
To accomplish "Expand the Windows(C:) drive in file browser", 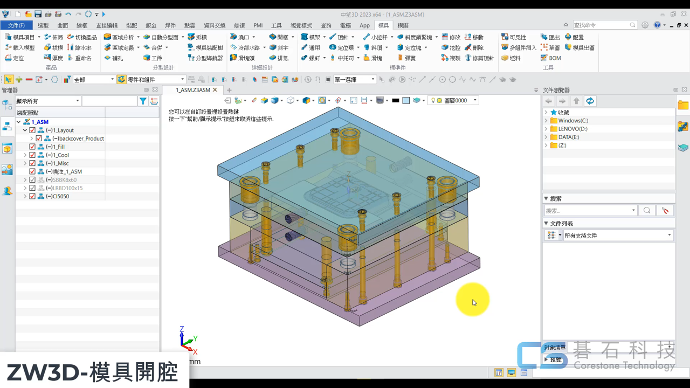I will coord(546,121).
